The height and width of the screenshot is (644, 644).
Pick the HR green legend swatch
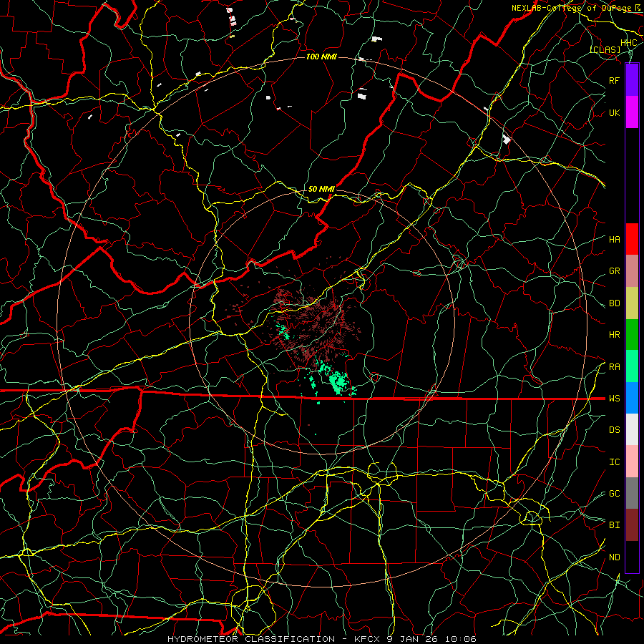point(632,335)
